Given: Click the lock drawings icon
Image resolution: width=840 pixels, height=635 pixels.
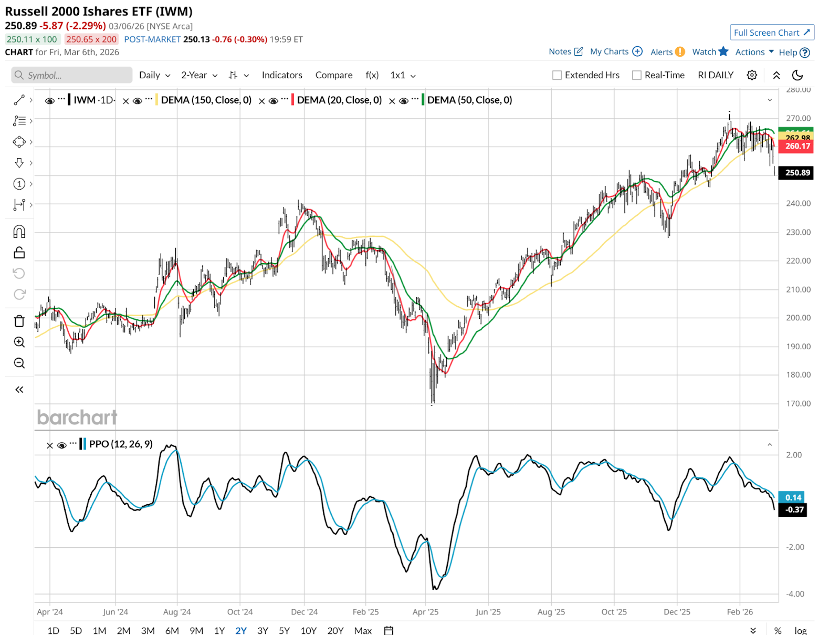Looking at the screenshot, I should pyautogui.click(x=19, y=253).
